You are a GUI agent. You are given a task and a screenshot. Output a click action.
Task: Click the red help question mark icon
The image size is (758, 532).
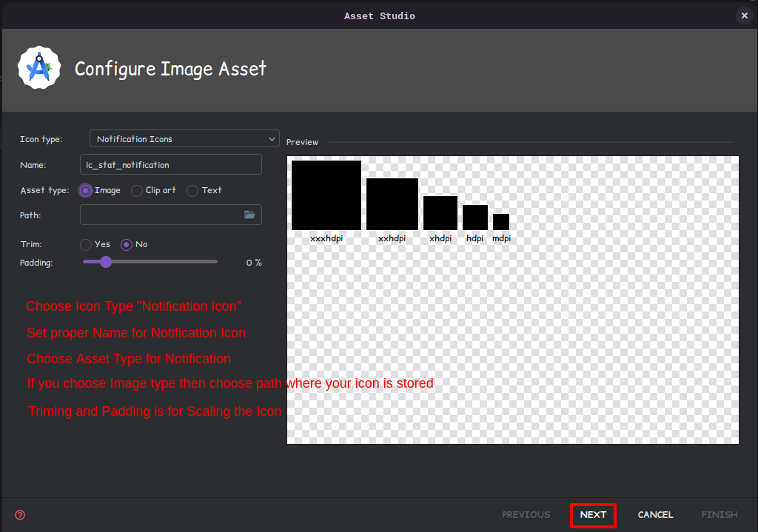20,515
